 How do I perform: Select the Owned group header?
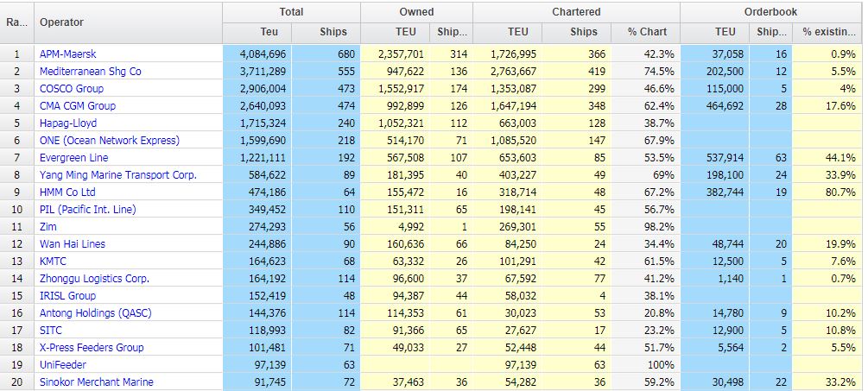[416, 11]
